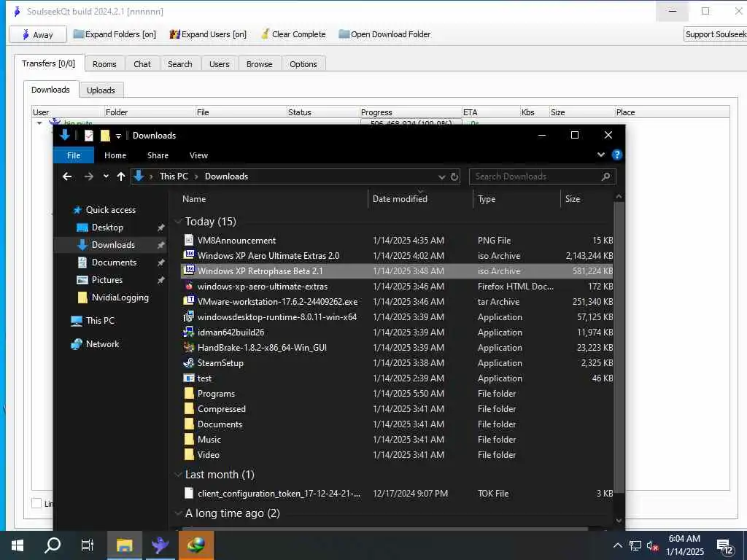This screenshot has width=747, height=560.
Task: Click the Support Soulseek button
Action: (x=715, y=34)
